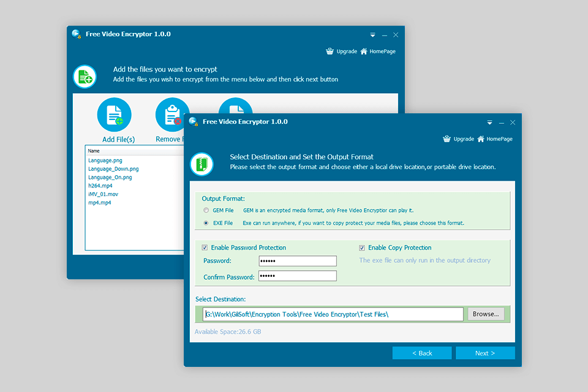
Task: Click HomePage link text in front window
Action: pyautogui.click(x=500, y=139)
